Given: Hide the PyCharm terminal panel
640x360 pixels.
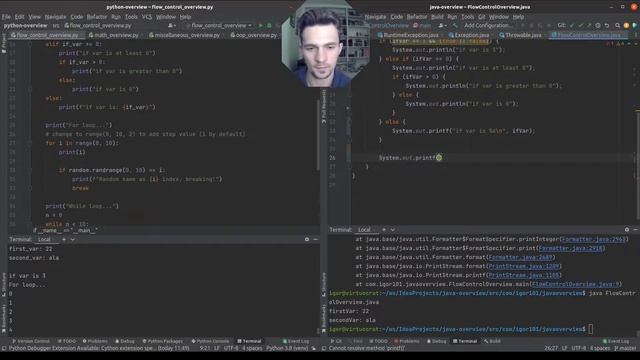Looking at the screenshot, I should pyautogui.click(x=316, y=240).
